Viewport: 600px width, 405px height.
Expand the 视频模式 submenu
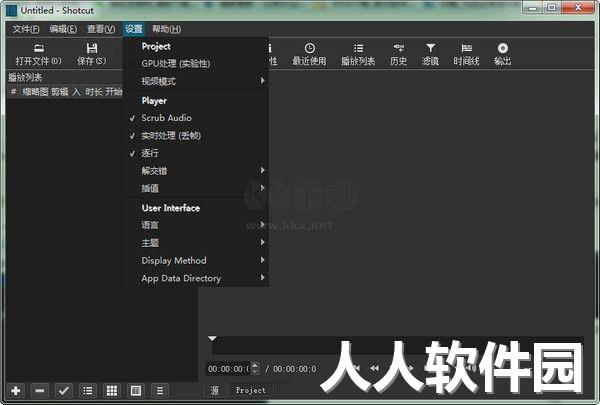197,81
